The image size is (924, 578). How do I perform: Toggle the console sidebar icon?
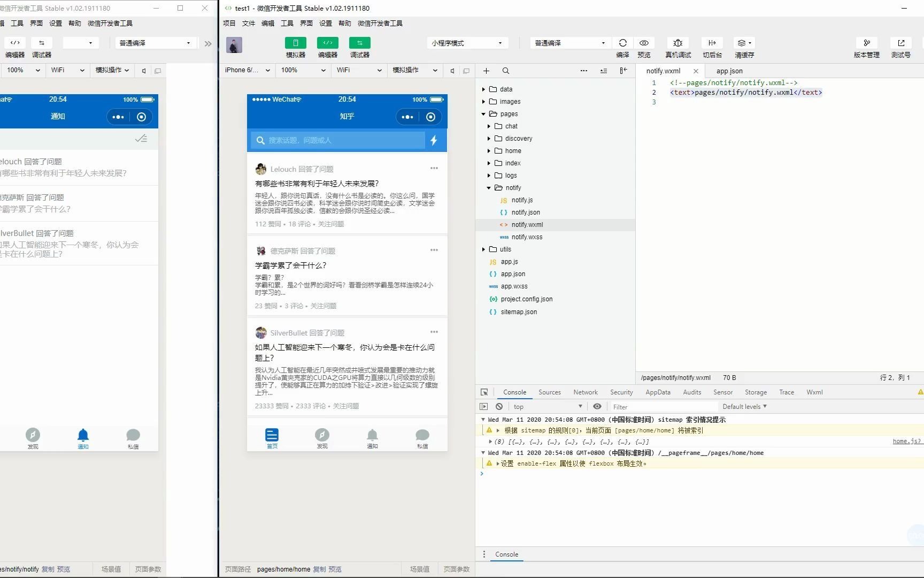[x=484, y=407]
